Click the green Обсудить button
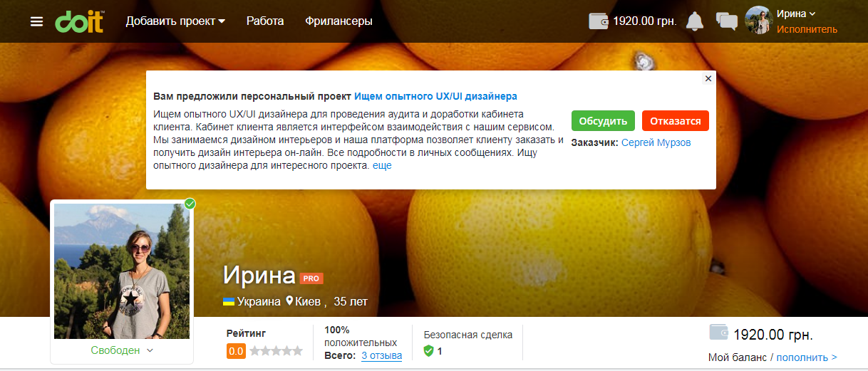The width and height of the screenshot is (868, 371). [603, 121]
